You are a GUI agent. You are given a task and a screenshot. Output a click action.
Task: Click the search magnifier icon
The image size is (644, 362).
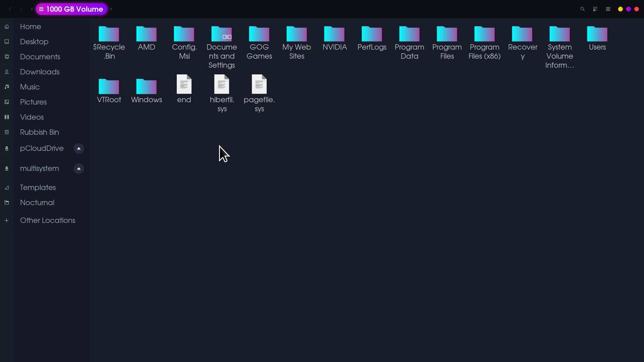point(583,9)
